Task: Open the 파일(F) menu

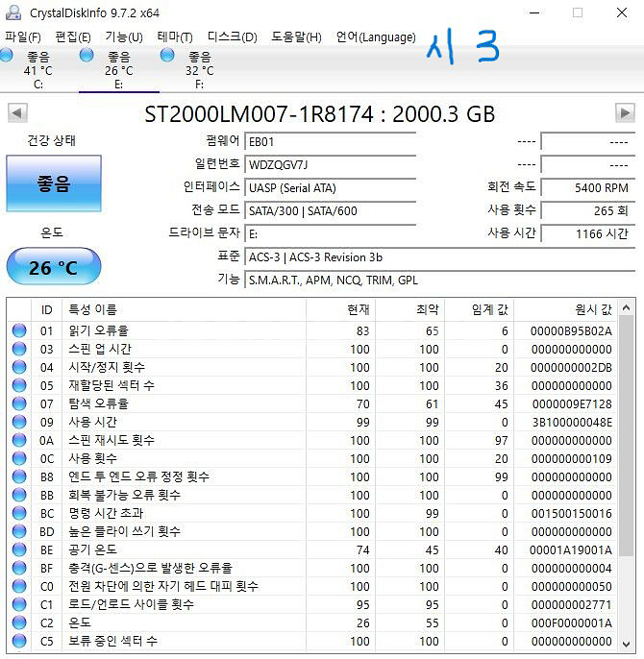Action: click(x=23, y=37)
